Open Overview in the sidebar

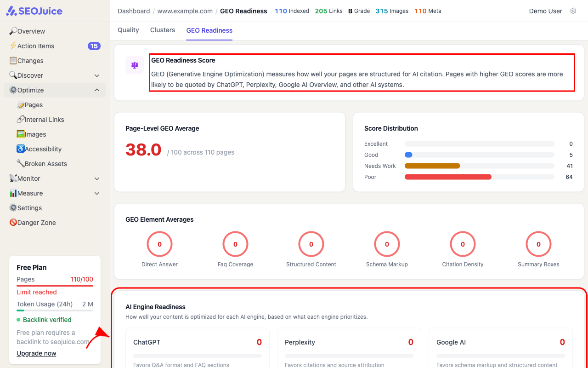point(55,31)
